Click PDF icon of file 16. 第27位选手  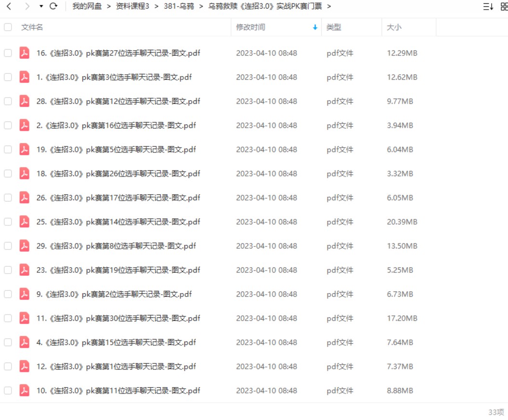tap(24, 53)
